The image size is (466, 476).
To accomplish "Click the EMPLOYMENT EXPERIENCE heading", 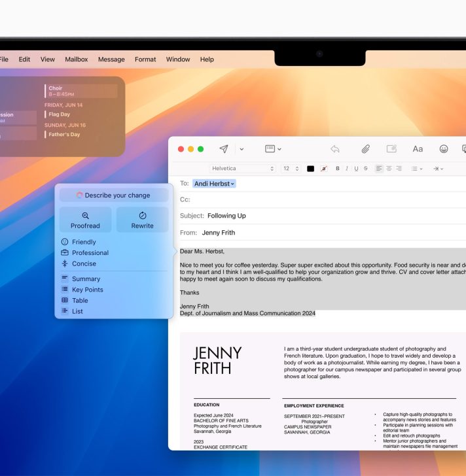I will (x=314, y=406).
